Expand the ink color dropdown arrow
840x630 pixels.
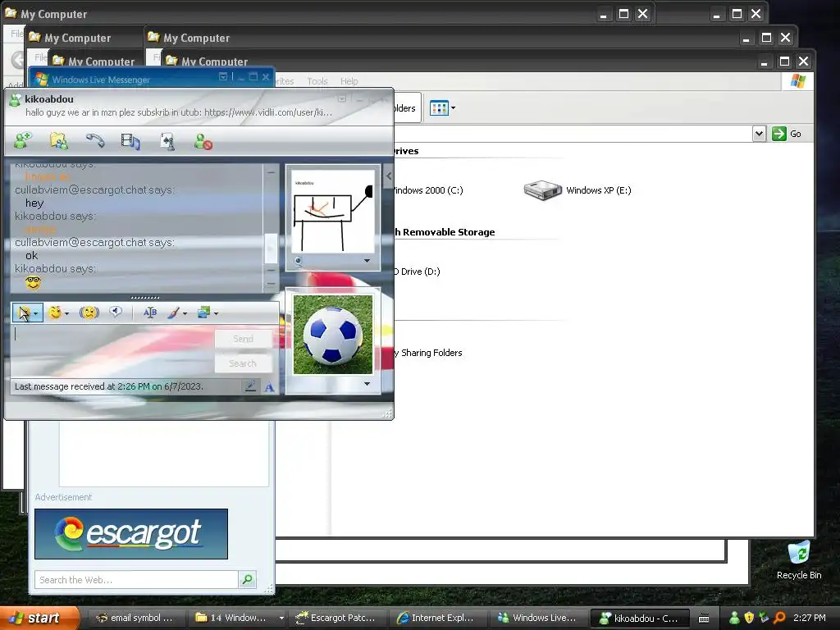point(185,313)
